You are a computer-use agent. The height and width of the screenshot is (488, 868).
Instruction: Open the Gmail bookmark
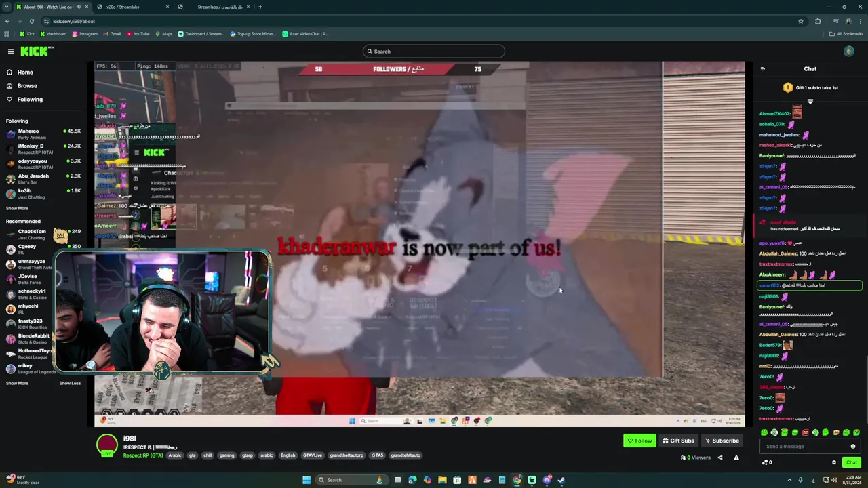tap(112, 34)
